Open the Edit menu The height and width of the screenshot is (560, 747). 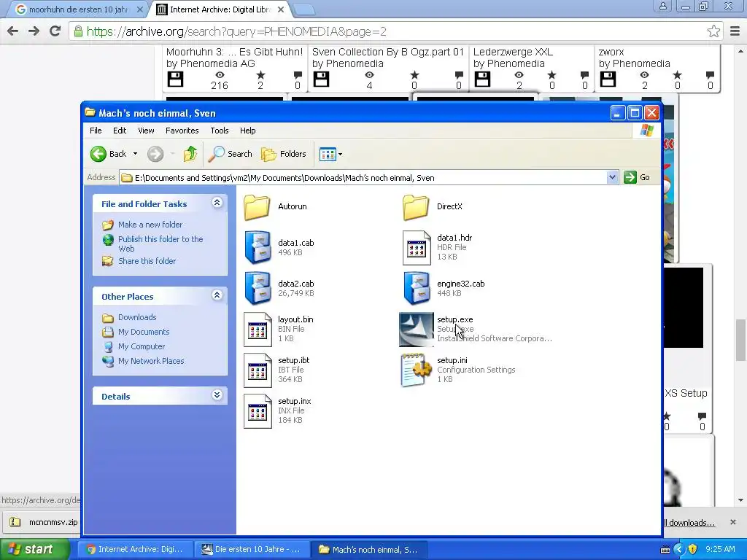tap(120, 131)
